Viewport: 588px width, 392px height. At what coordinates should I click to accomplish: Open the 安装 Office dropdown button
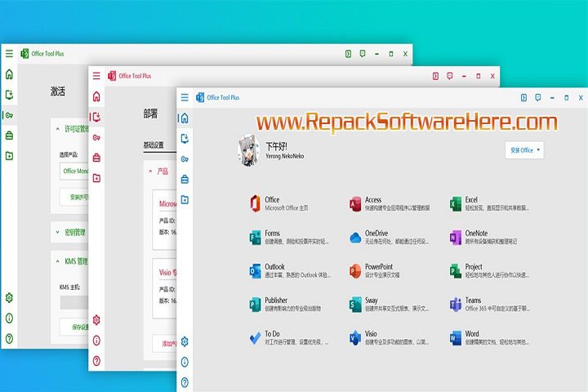pyautogui.click(x=524, y=150)
